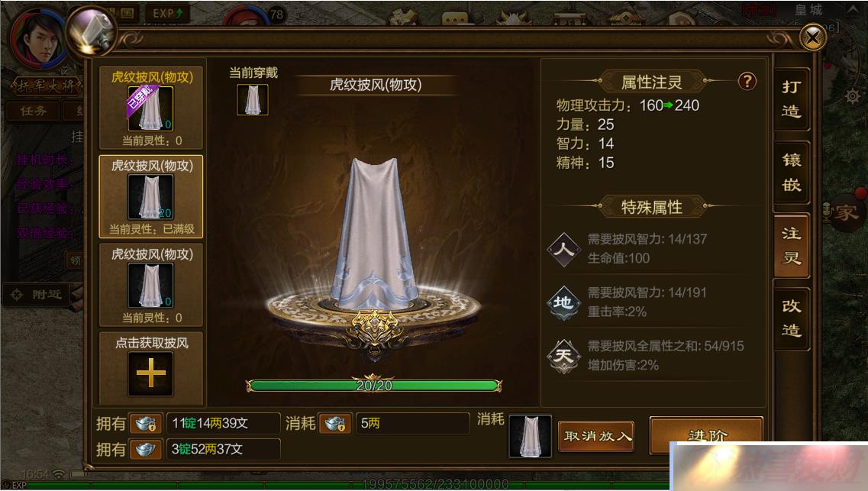Click the 取消放入 button

coord(596,436)
